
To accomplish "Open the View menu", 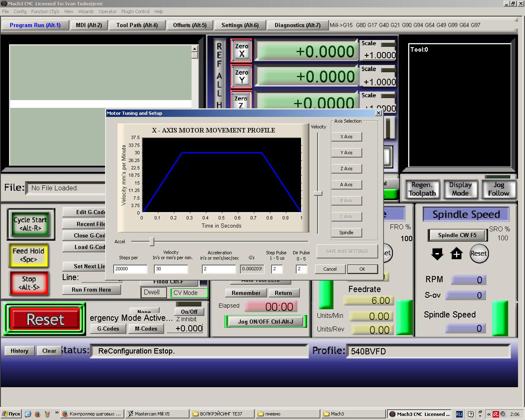I will [68, 11].
